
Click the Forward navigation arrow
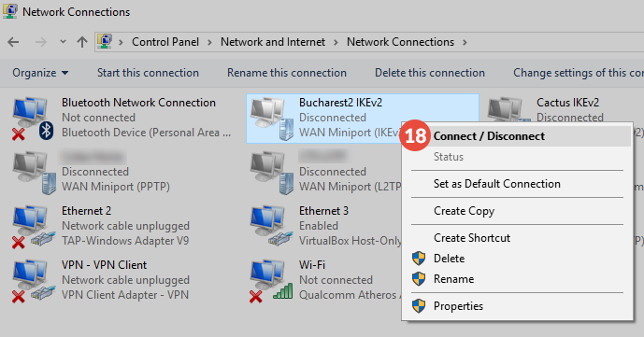[x=41, y=42]
